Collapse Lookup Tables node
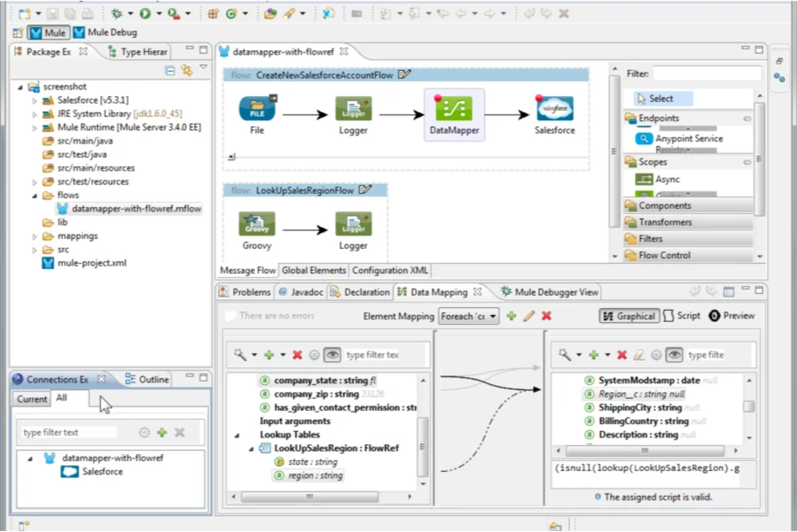This screenshot has height=532, width=798. coord(237,435)
